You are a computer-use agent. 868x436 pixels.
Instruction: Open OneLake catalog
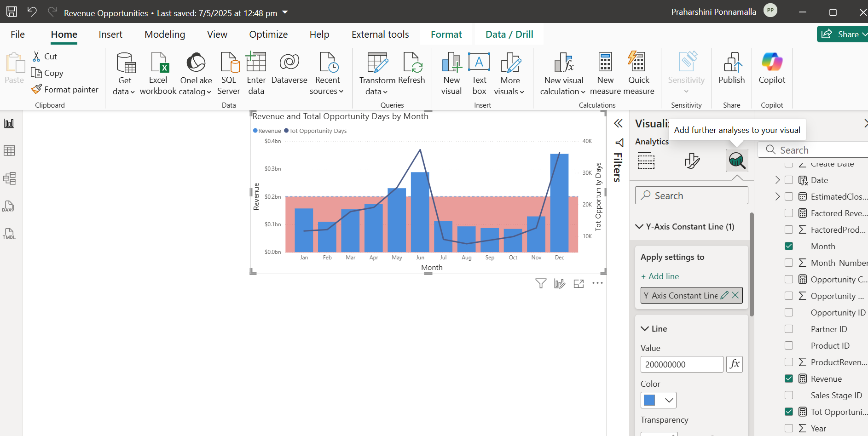(196, 74)
